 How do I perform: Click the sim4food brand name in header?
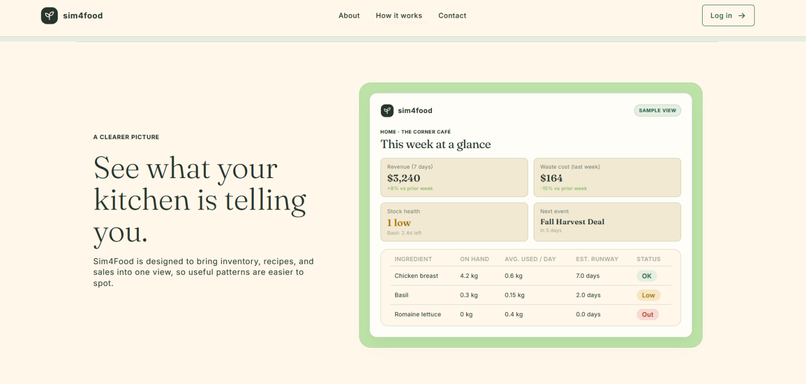pyautogui.click(x=83, y=15)
